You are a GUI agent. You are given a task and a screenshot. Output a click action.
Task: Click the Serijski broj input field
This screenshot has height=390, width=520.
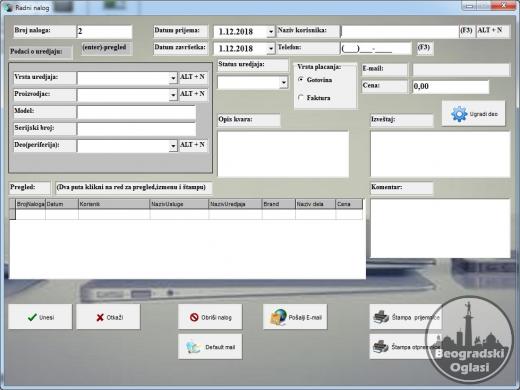point(136,129)
